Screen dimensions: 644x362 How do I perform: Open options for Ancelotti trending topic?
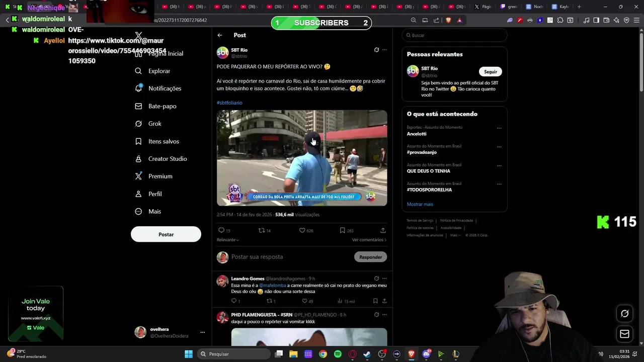[499, 128]
